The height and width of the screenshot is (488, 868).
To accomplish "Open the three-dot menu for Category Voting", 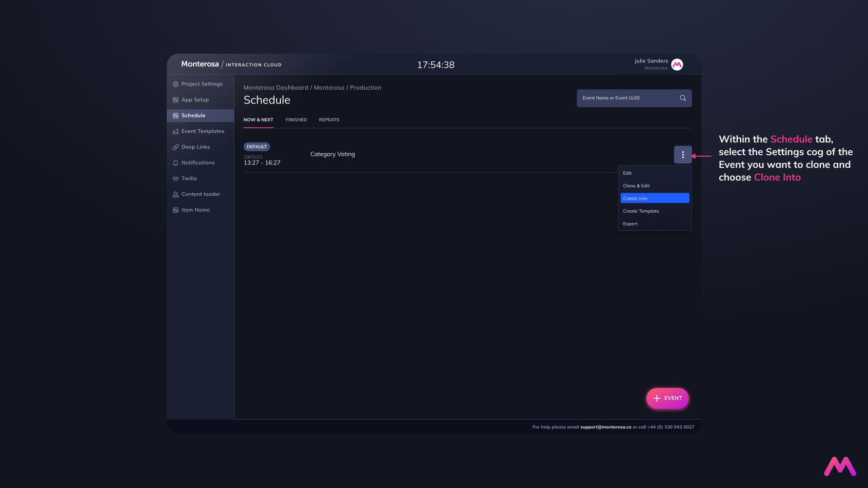I will [683, 155].
